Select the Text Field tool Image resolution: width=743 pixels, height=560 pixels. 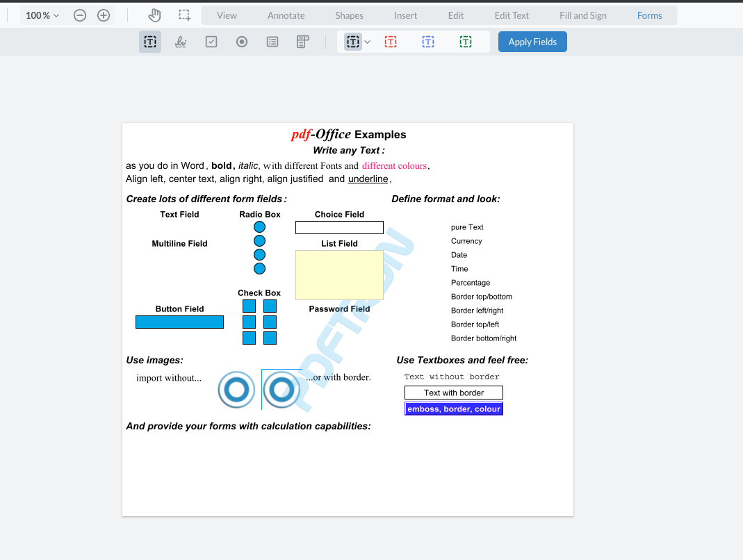point(149,42)
